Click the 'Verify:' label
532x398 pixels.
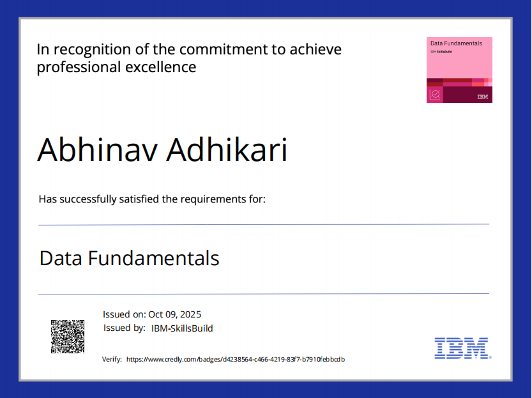coord(112,360)
